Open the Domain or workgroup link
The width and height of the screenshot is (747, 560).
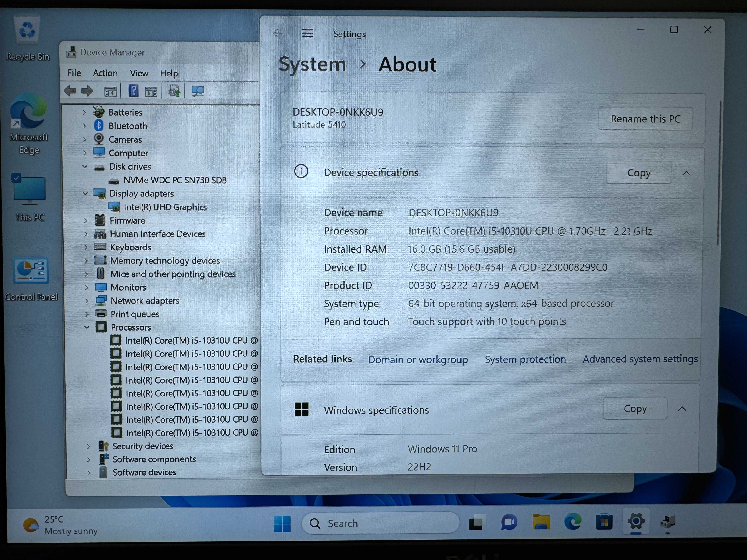point(418,359)
